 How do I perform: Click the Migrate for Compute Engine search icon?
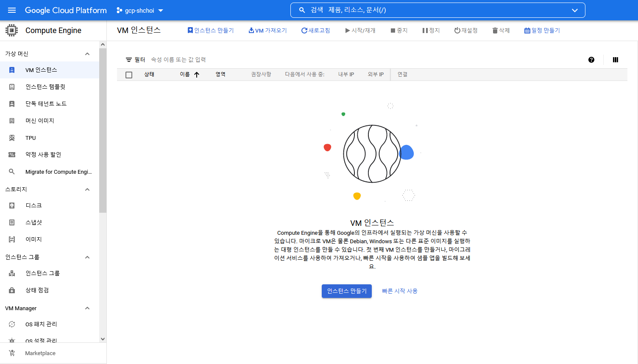(x=12, y=172)
